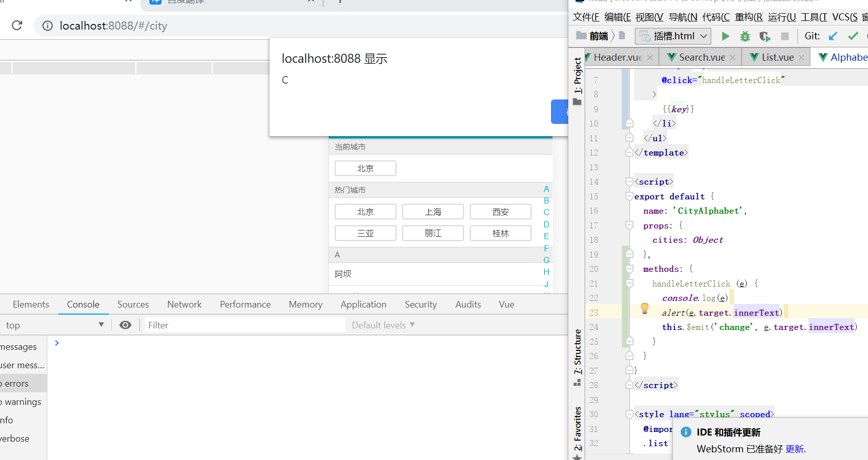Screen dimensions: 868x460
Task: Stop the running process in WebStorm
Action: point(785,36)
